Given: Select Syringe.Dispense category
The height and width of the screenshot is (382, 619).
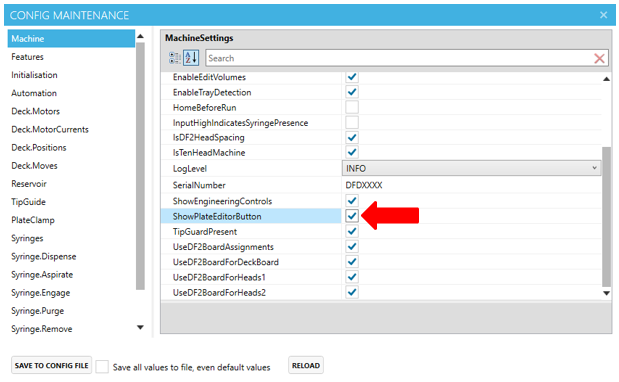Looking at the screenshot, I should tap(44, 257).
